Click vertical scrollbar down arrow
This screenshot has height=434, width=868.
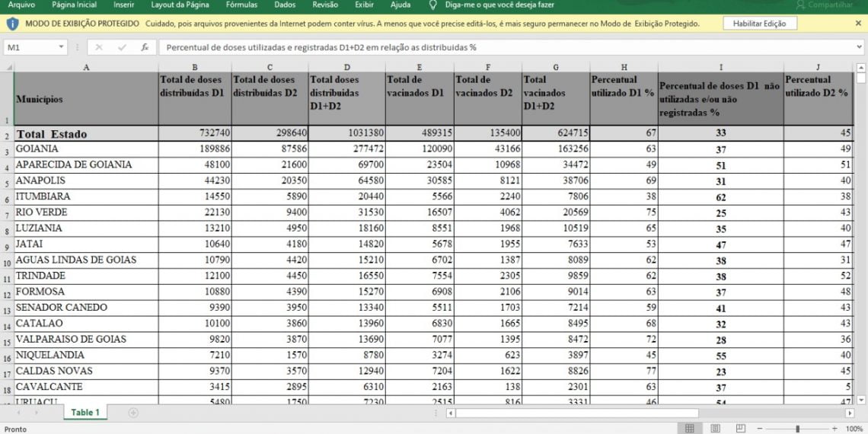click(x=861, y=400)
